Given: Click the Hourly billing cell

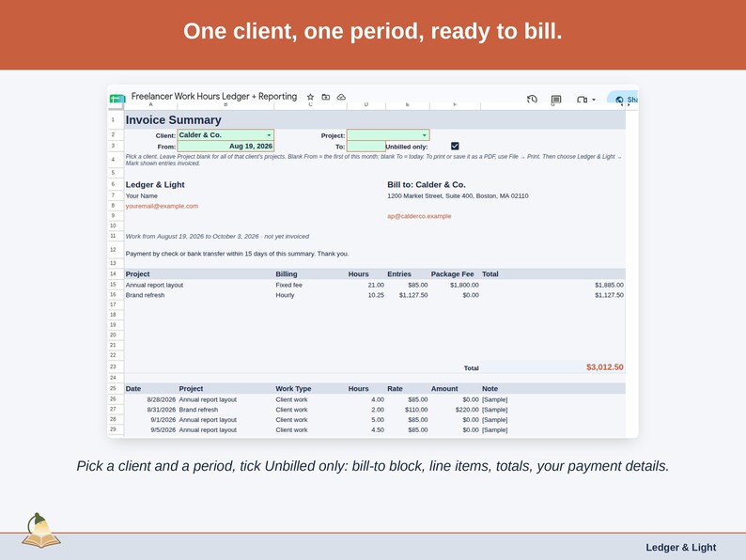Looking at the screenshot, I should [x=285, y=295].
